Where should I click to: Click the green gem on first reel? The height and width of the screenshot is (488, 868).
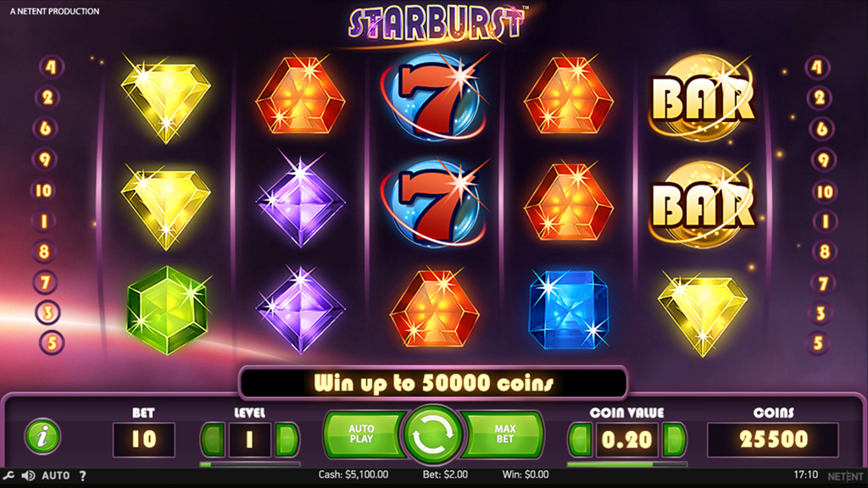tap(167, 310)
